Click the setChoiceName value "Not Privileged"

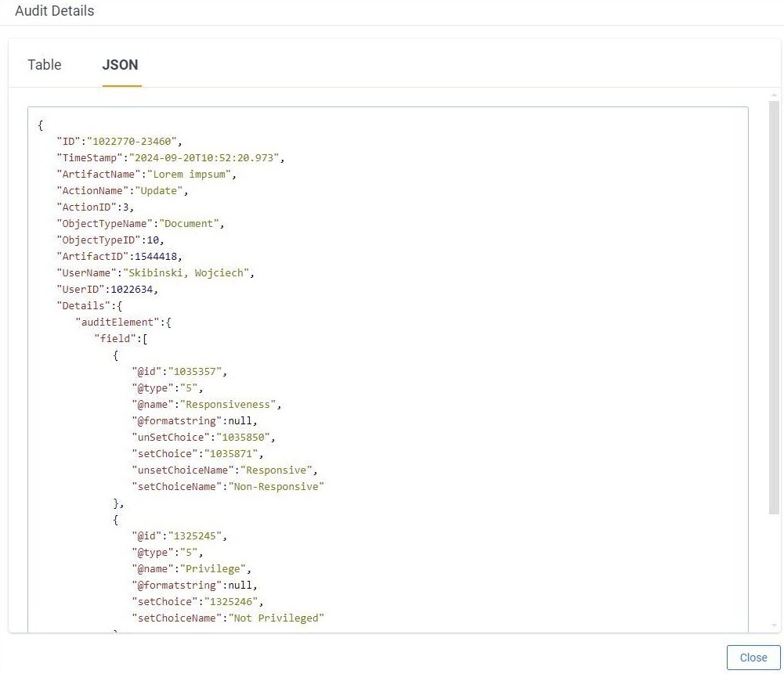coord(276,618)
